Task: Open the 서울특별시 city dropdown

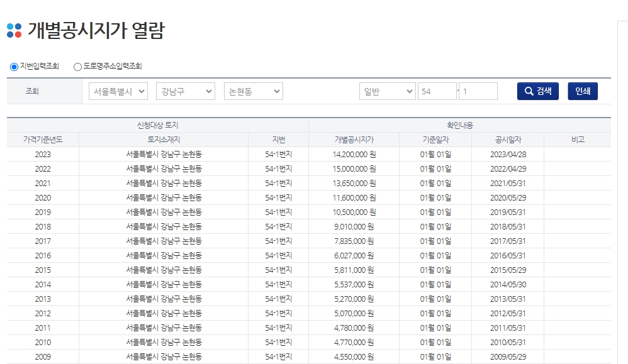Action: (116, 91)
